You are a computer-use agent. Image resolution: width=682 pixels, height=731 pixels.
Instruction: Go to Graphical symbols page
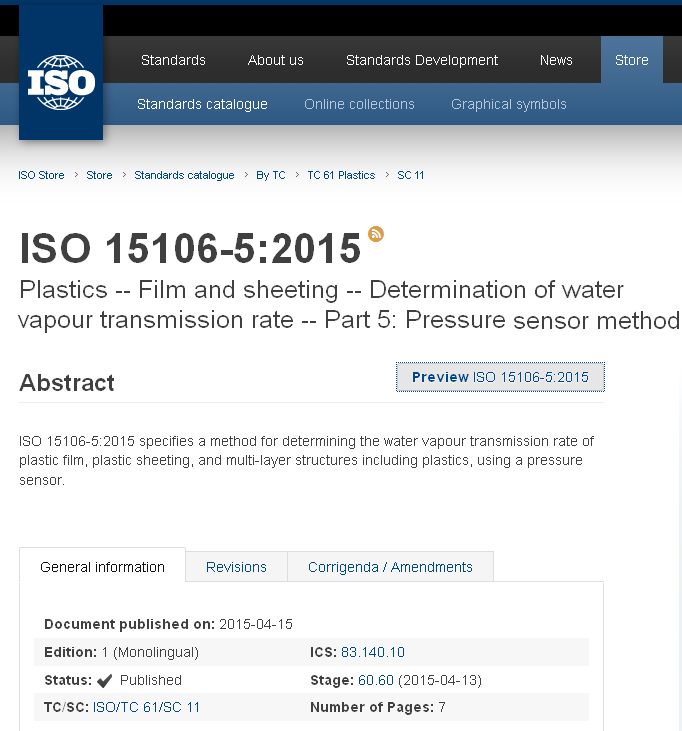click(x=508, y=104)
